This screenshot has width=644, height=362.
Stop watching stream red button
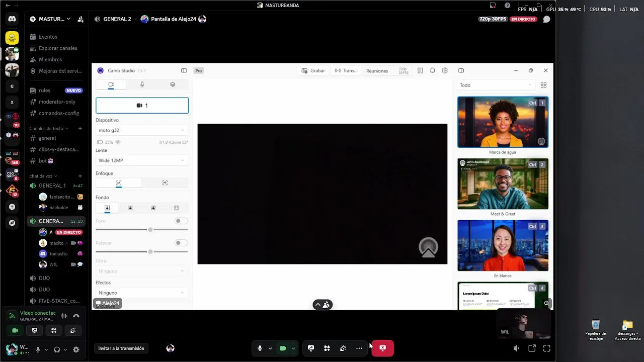[382, 348]
